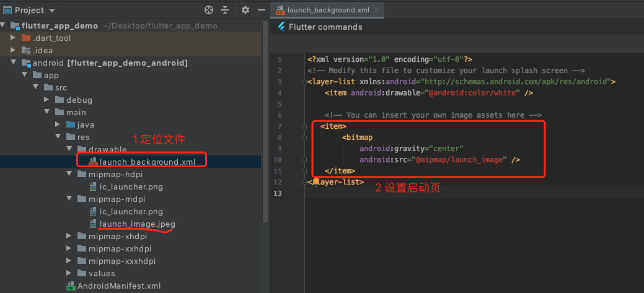
Task: Click the mipmap-xhdpi folder icon
Action: pos(82,236)
